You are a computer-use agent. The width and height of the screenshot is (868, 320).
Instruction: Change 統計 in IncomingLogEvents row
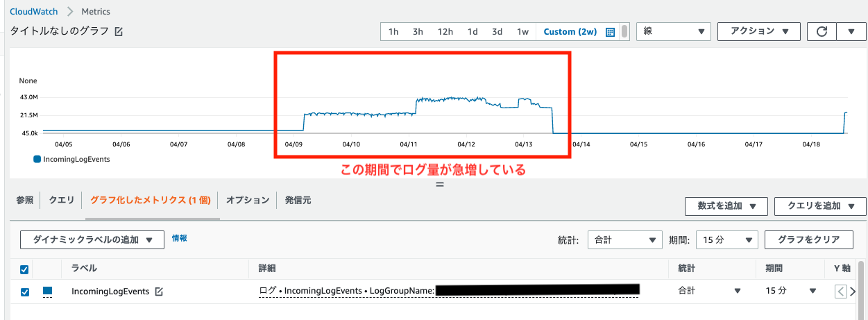tap(708, 292)
